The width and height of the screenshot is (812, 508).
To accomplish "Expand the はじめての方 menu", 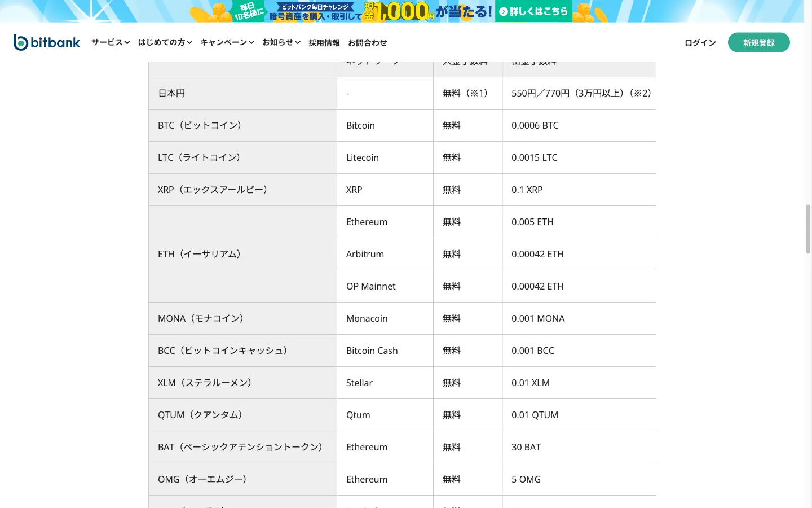I will pyautogui.click(x=165, y=42).
